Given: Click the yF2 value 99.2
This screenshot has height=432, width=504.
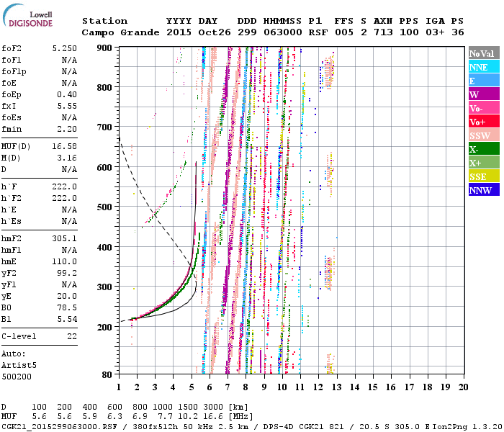Looking at the screenshot, I should pyautogui.click(x=67, y=273).
